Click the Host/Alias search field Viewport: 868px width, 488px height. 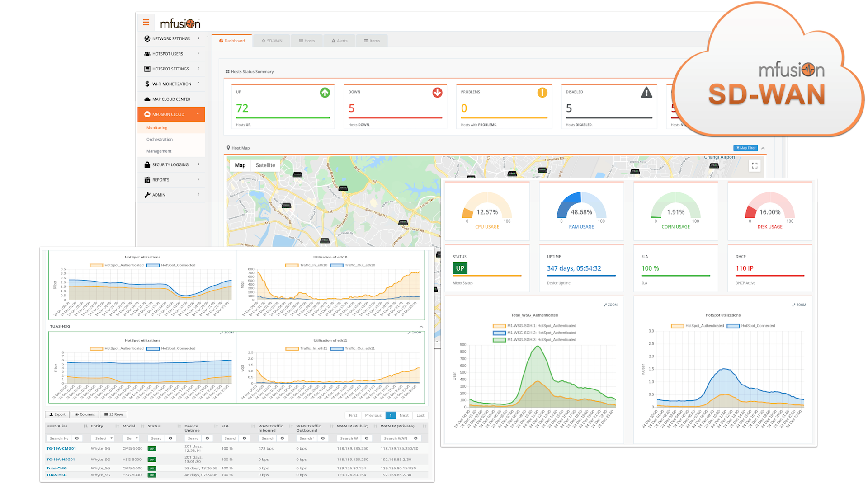click(59, 438)
